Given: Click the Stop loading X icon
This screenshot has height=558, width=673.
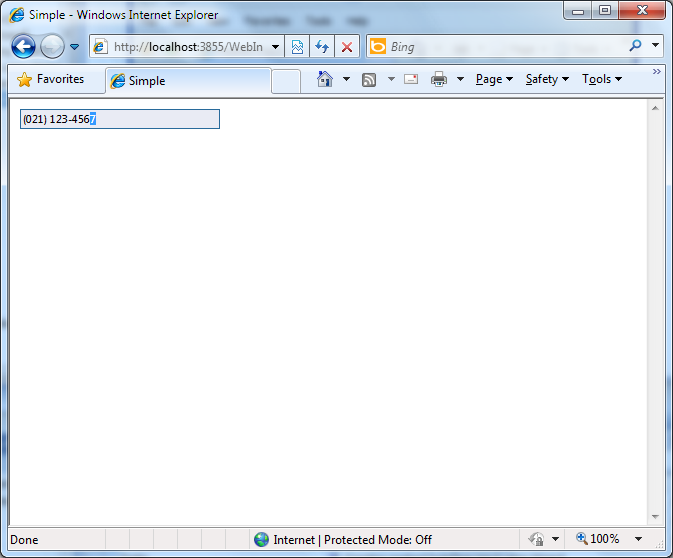Looking at the screenshot, I should click(x=346, y=47).
